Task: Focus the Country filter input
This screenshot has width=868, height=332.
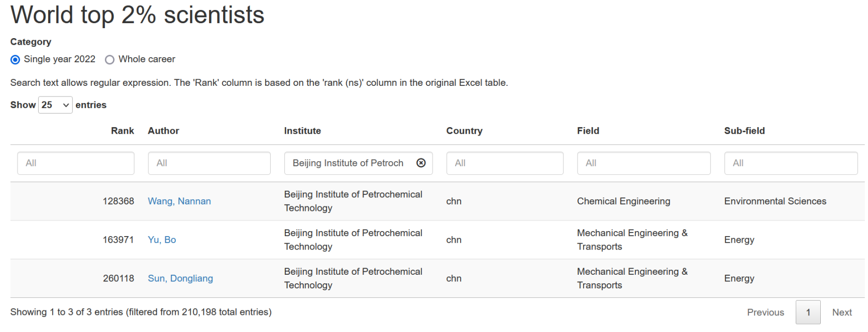Action: tap(504, 163)
